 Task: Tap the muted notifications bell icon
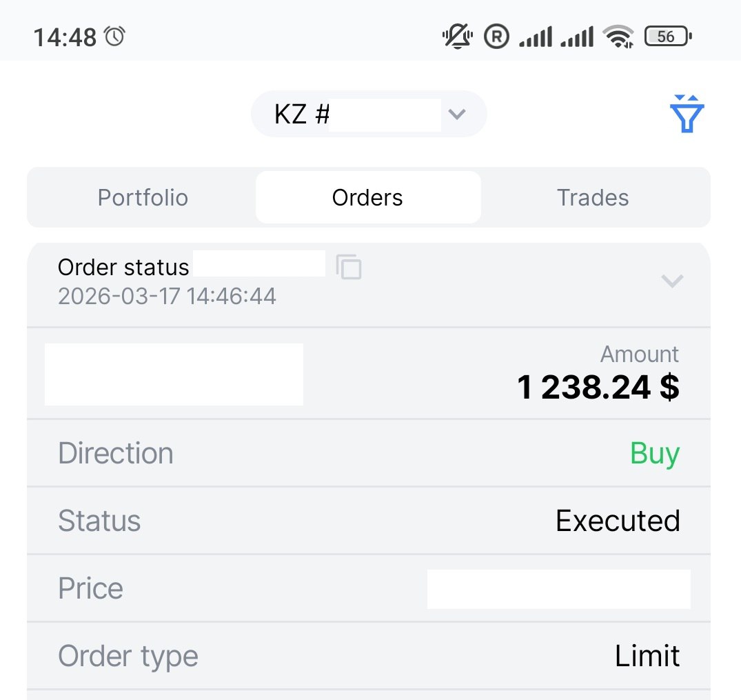457,37
